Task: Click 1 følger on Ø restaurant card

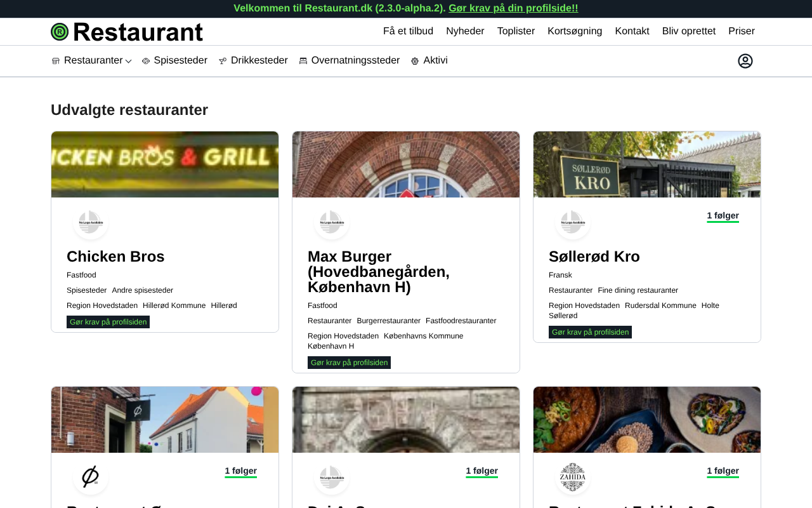Action: pos(241,471)
